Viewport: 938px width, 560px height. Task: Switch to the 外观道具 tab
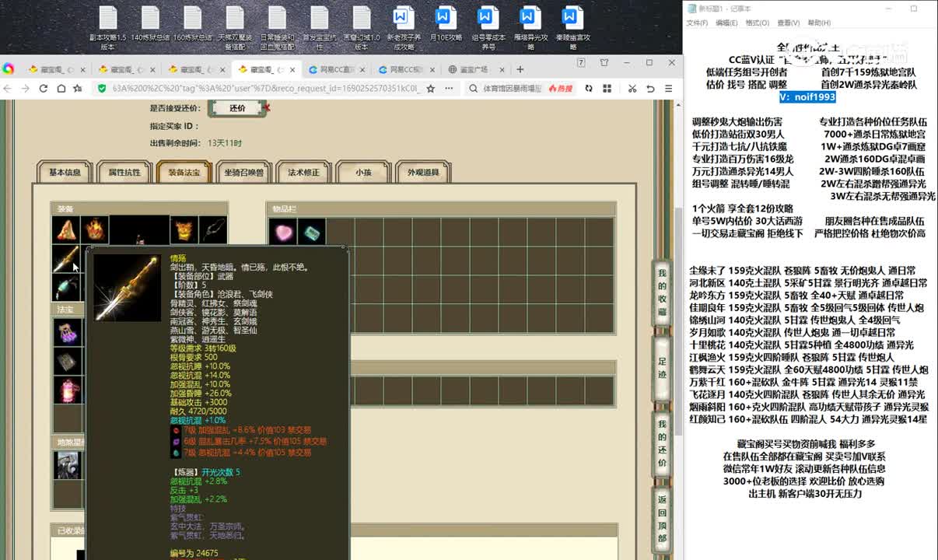[x=423, y=172]
